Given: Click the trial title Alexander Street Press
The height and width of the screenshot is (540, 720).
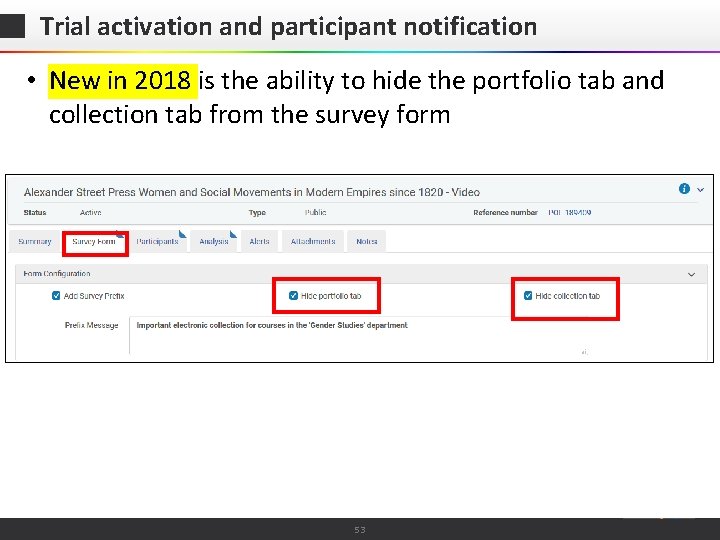Looking at the screenshot, I should tap(252, 192).
